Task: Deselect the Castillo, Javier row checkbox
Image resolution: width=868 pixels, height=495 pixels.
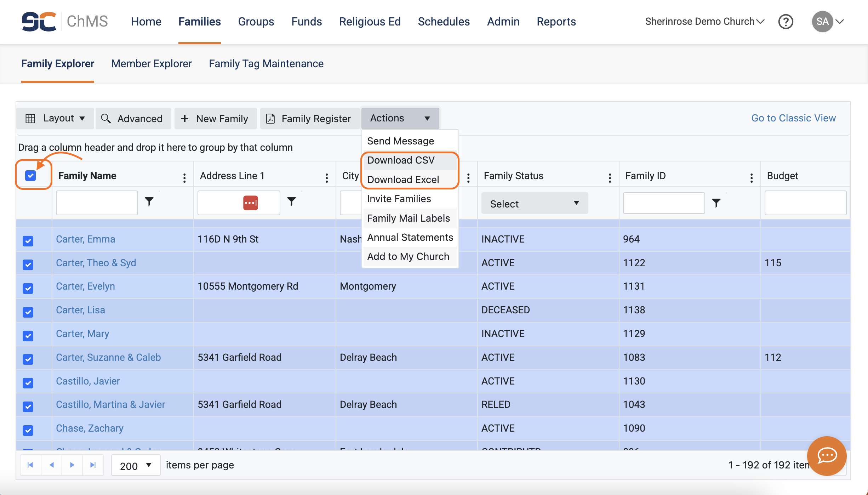Action: [x=28, y=383]
